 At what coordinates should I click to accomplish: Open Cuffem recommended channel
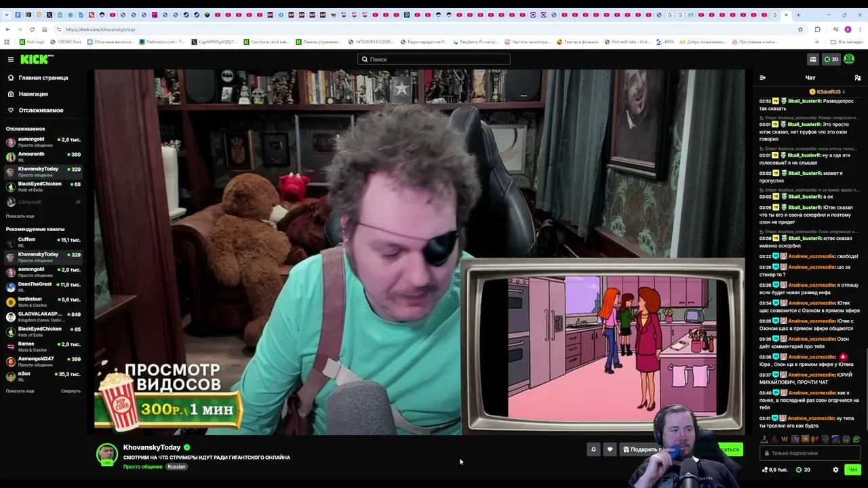(43, 242)
